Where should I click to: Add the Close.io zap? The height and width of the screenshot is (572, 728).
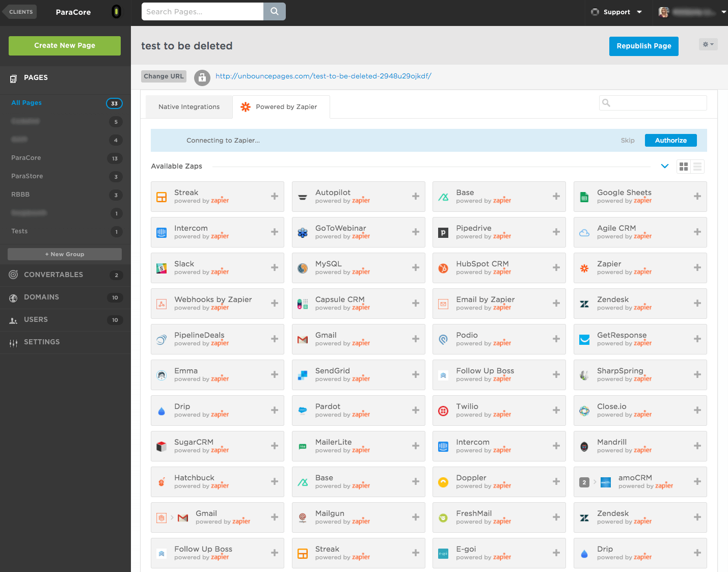697,410
